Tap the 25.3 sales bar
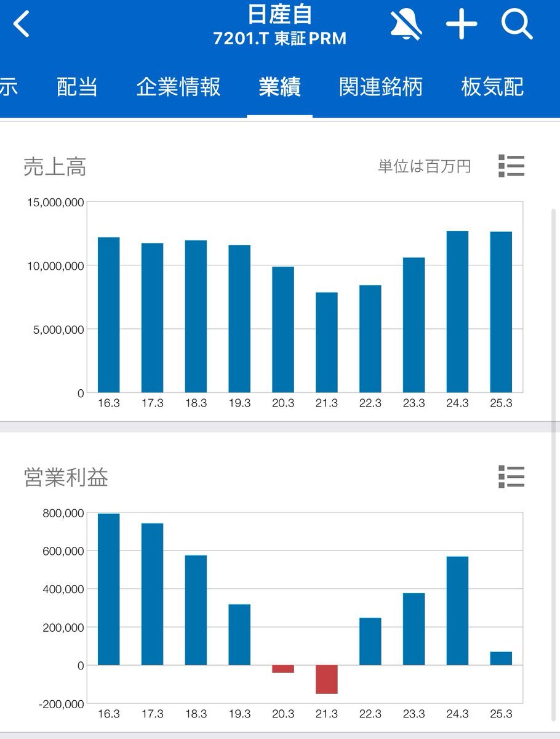Image resolution: width=560 pixels, height=739 pixels. (501, 312)
